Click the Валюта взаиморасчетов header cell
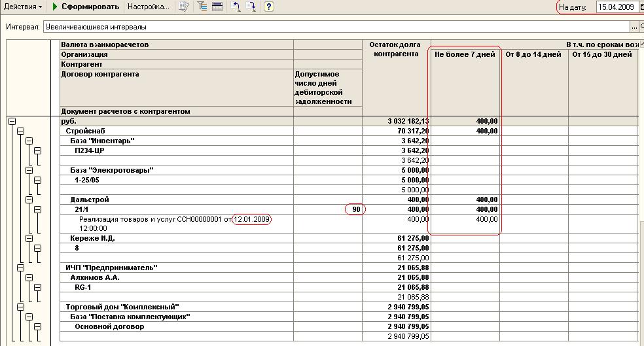 [177, 44]
